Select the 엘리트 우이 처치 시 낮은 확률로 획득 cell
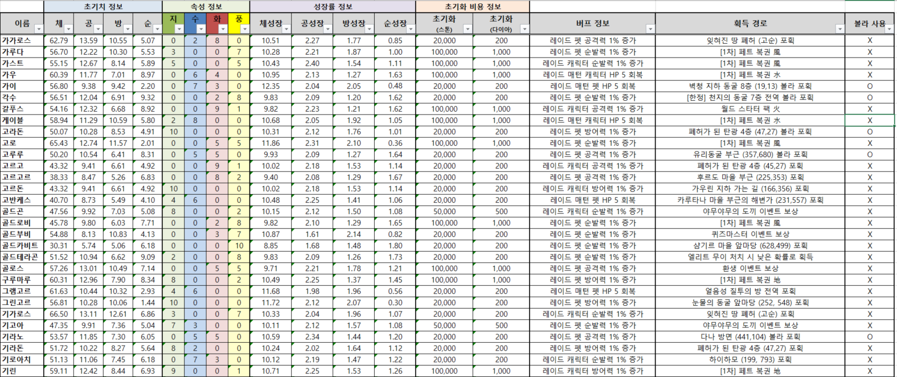Image resolution: width=897 pixels, height=377 pixels. [751, 257]
